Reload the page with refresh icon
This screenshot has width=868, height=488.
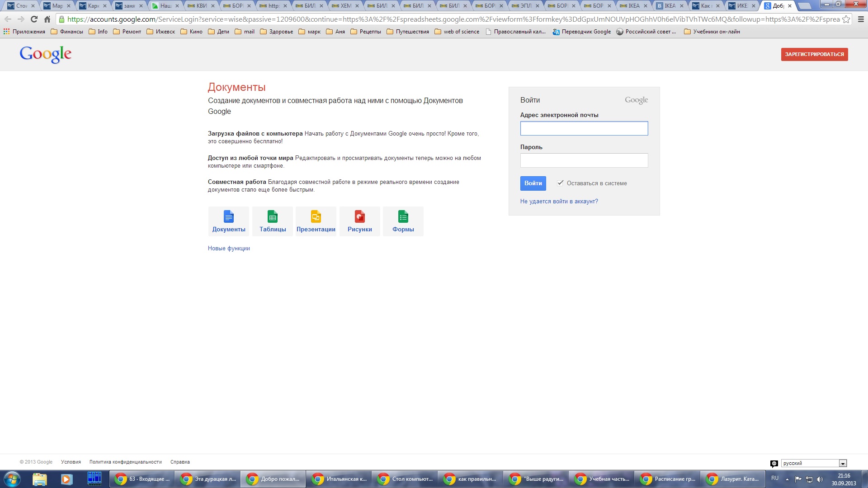(34, 19)
